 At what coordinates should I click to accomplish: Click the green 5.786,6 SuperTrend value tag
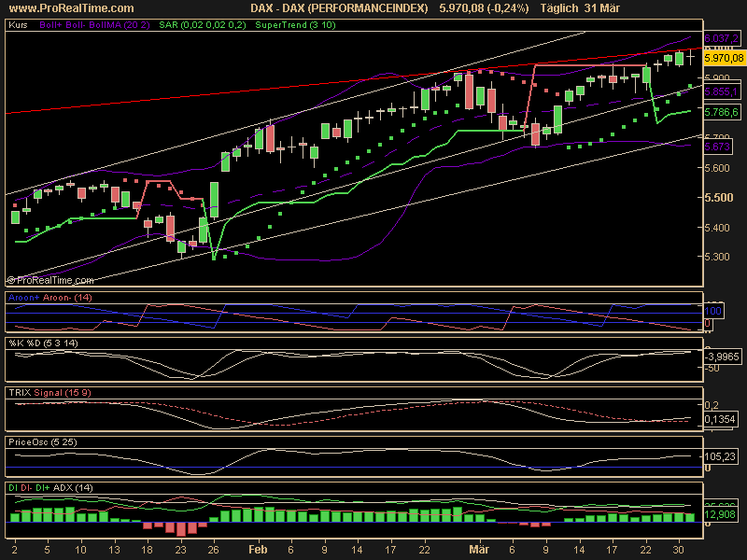coord(721,112)
